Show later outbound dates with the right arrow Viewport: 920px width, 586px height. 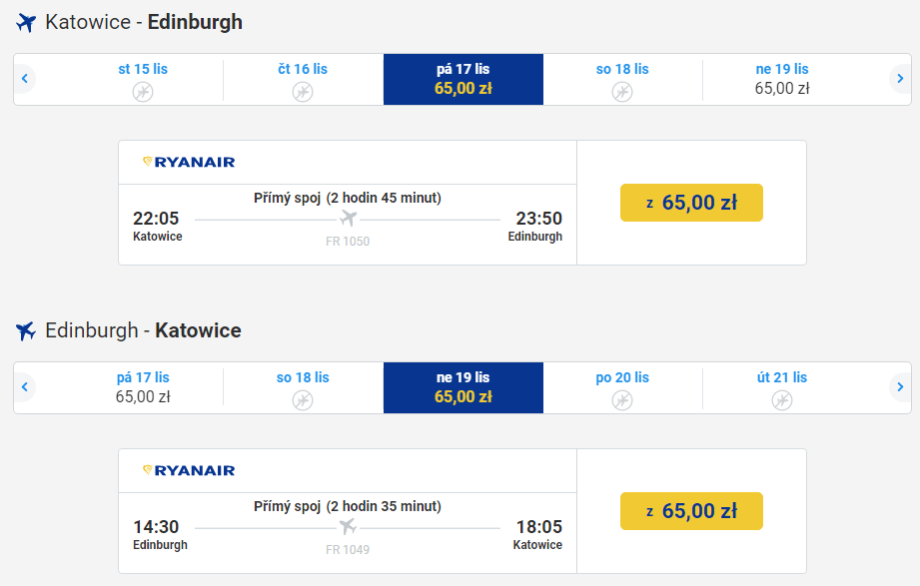(900, 79)
